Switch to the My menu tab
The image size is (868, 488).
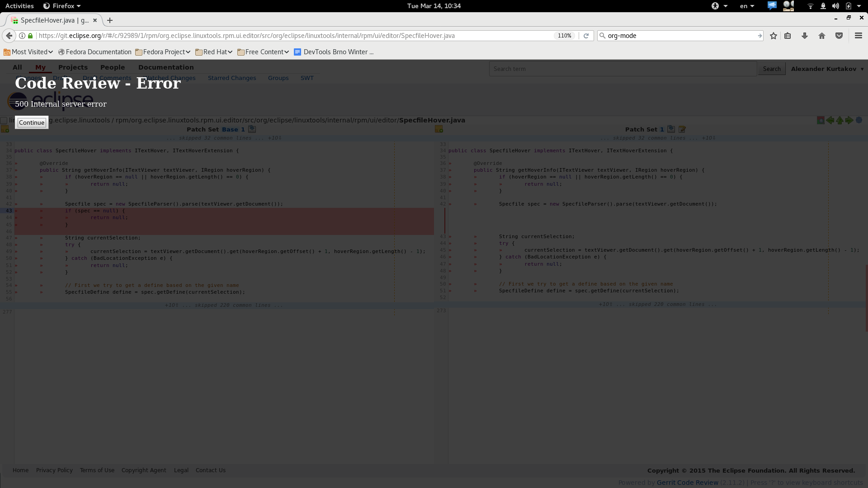coord(40,67)
